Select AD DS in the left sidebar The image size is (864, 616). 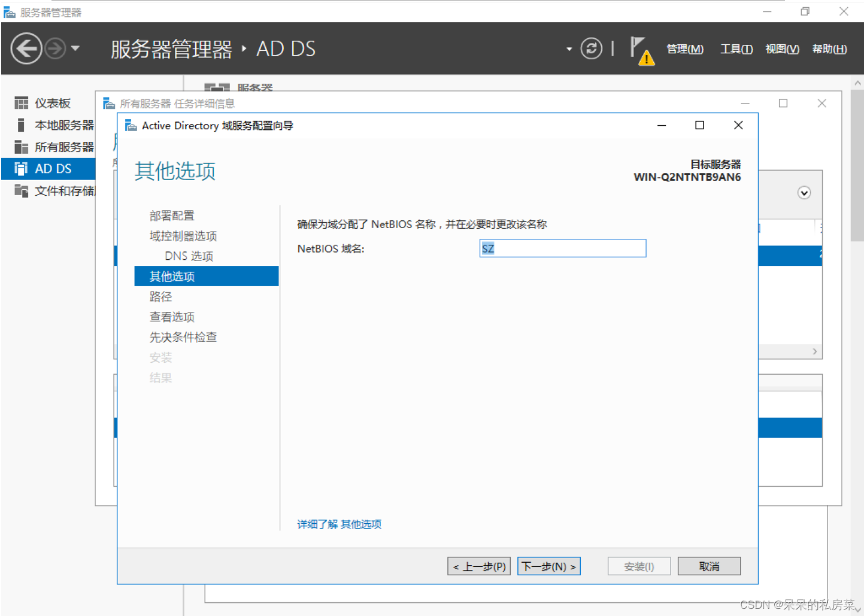48,169
